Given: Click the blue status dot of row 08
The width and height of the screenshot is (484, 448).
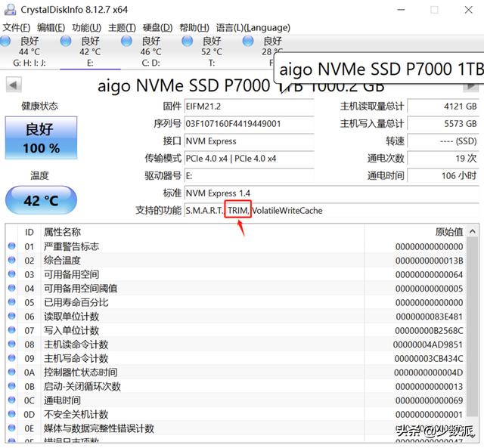Looking at the screenshot, I should click(x=12, y=344).
